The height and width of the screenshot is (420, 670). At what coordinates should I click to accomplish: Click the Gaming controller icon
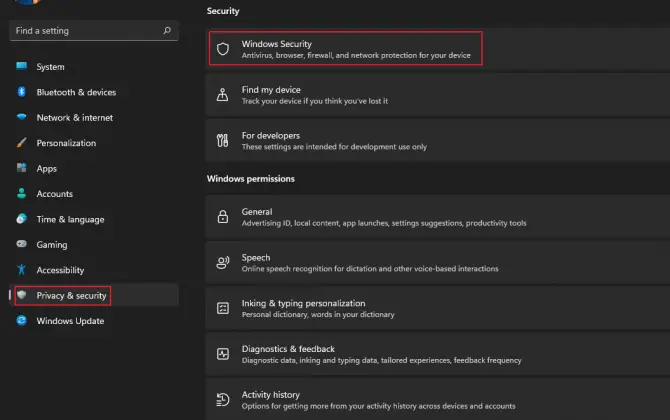[x=21, y=244]
